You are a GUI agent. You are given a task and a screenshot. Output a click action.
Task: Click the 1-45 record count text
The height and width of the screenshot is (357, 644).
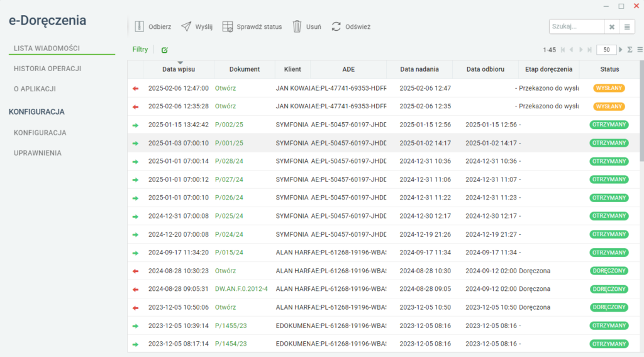pos(549,50)
